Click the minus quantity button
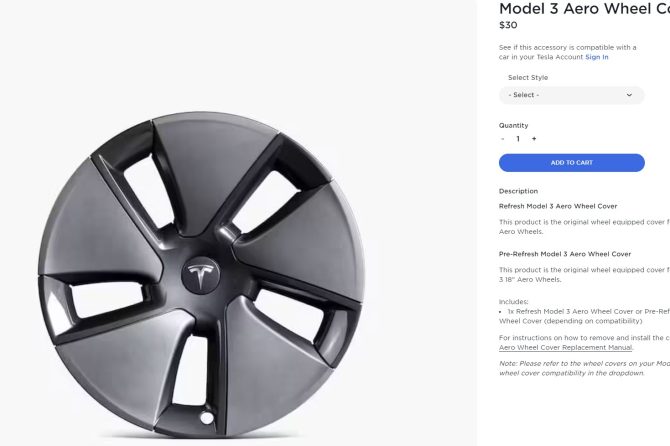Image resolution: width=670 pixels, height=446 pixels. click(503, 139)
